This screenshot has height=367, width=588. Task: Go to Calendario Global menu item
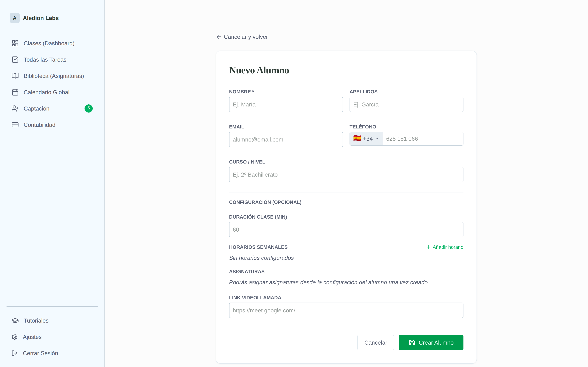click(46, 92)
